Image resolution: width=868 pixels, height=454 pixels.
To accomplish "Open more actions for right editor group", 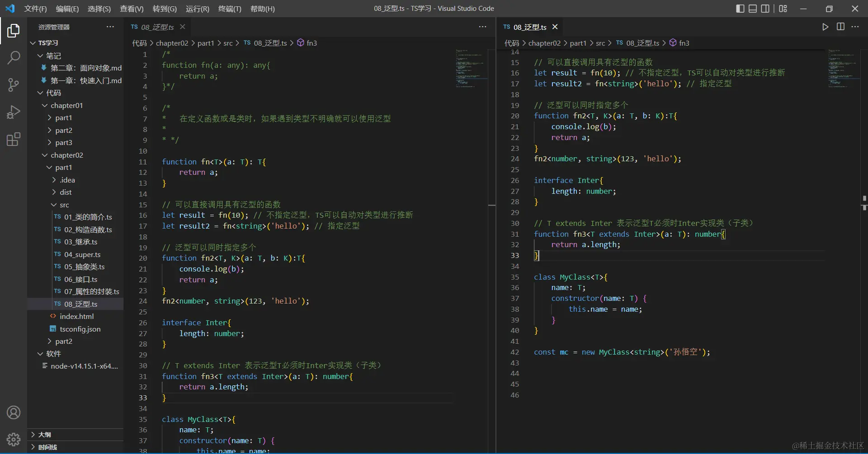I will [855, 27].
